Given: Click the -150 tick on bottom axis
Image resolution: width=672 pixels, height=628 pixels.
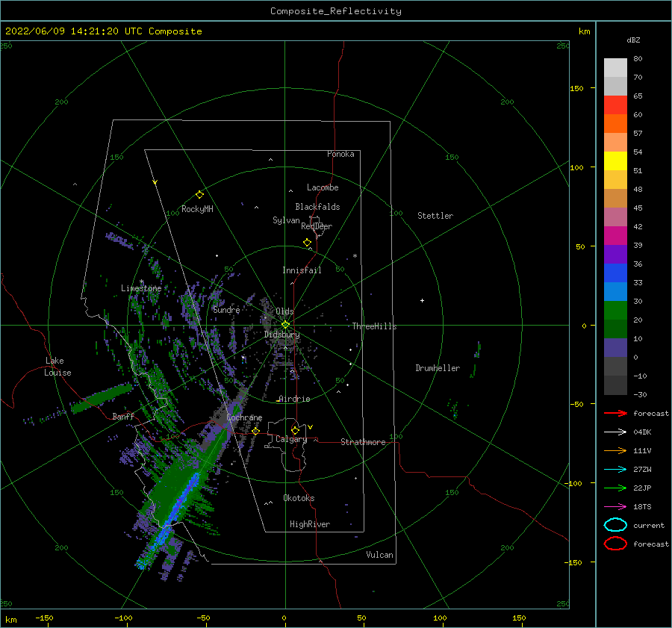Looking at the screenshot, I should coord(44,618).
